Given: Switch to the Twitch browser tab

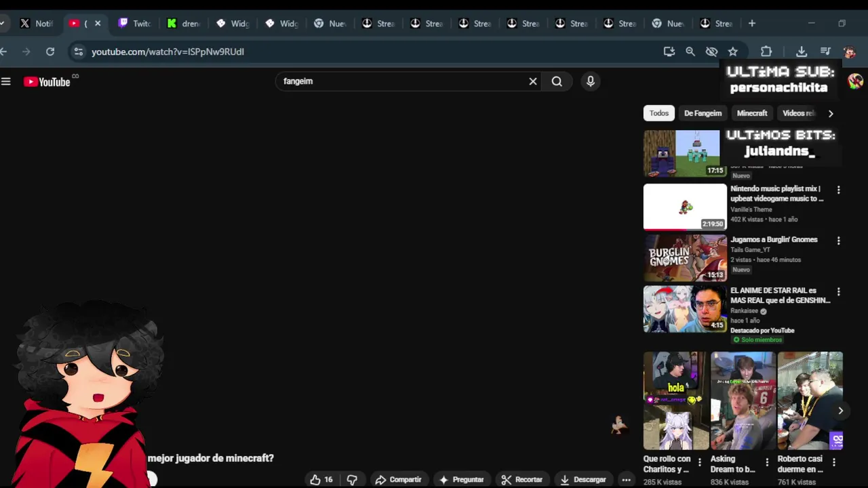Looking at the screenshot, I should pos(134,23).
